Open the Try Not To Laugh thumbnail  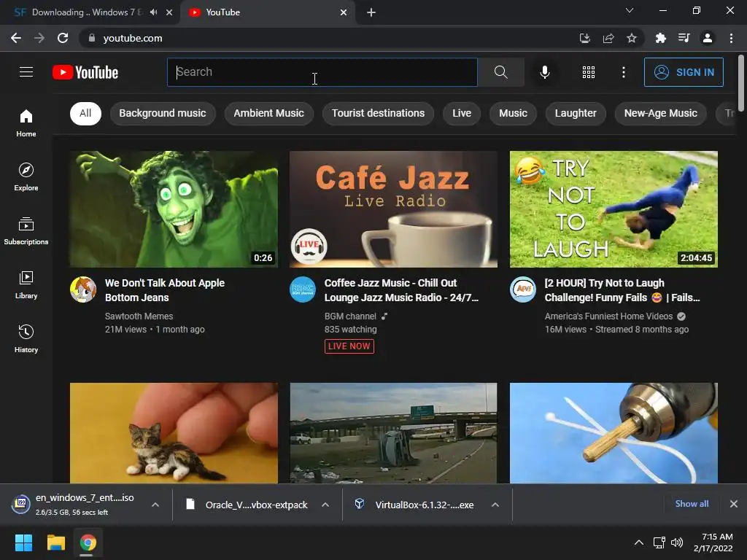[x=614, y=209]
